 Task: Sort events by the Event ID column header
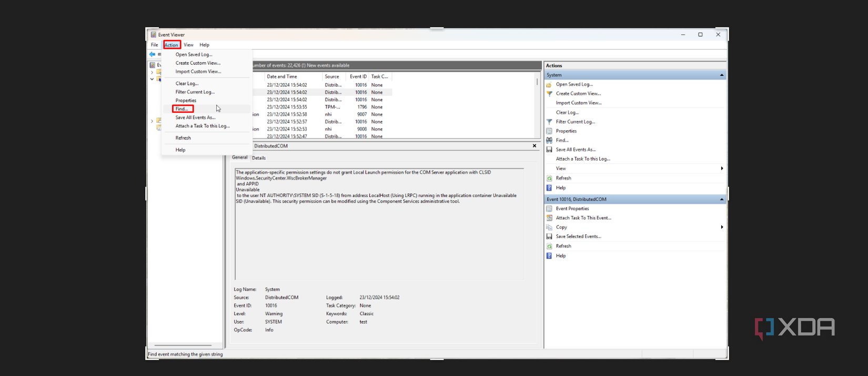click(x=358, y=76)
